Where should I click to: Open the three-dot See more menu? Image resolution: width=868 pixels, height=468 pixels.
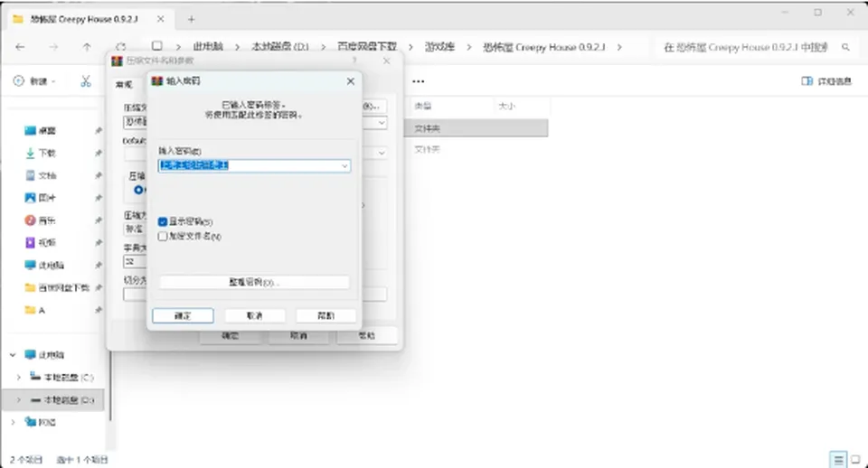coord(419,82)
